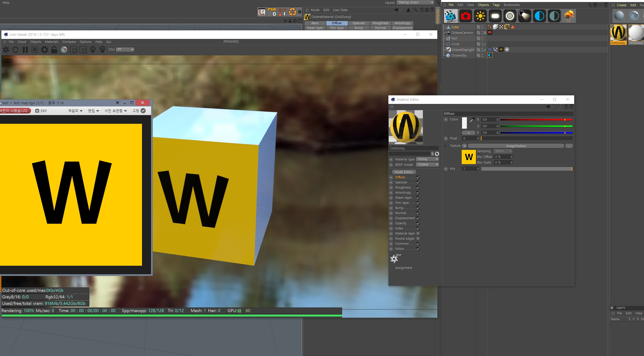The image size is (644, 356).
Task: Toggle the lock resolution padlock icon
Action: coord(54,50)
